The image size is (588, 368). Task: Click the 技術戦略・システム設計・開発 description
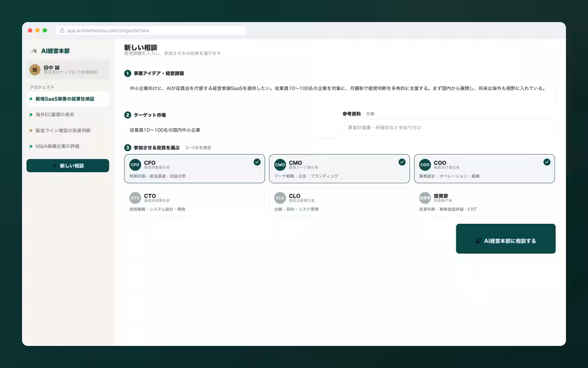pos(158,210)
